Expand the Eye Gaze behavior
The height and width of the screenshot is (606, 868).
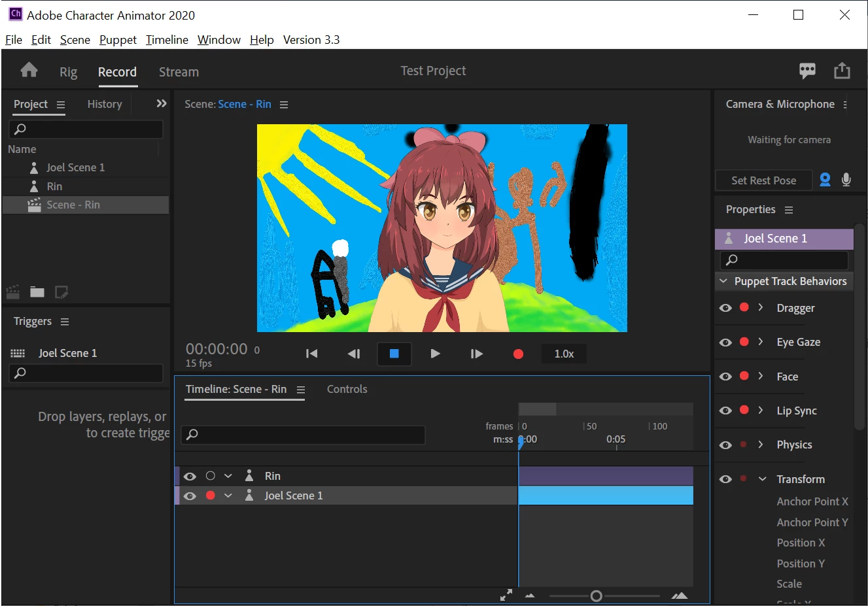coord(761,341)
